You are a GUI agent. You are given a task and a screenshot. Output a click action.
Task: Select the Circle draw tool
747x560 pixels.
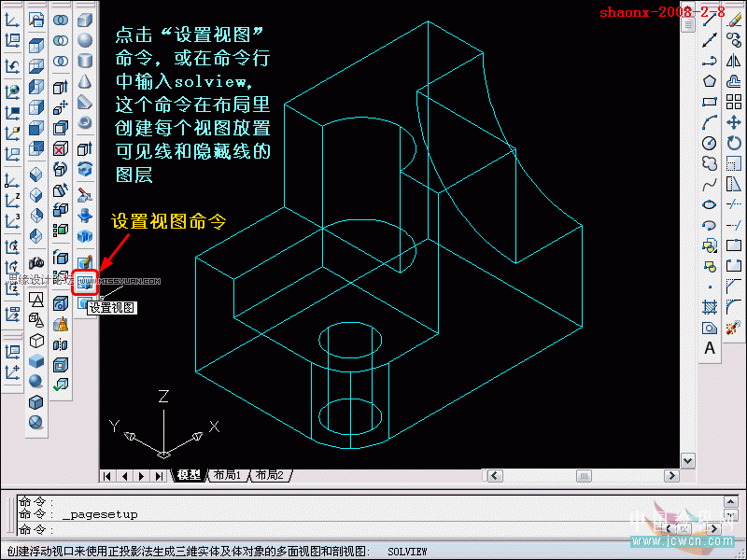(x=710, y=143)
